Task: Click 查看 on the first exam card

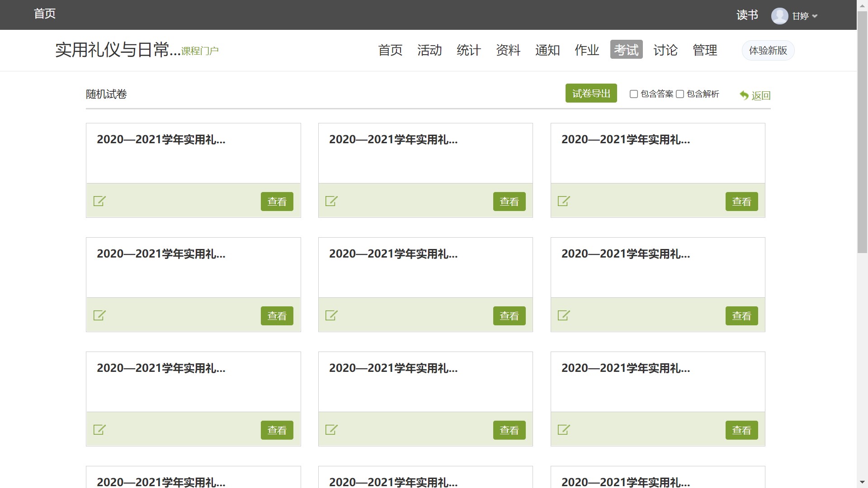Action: coord(277,202)
